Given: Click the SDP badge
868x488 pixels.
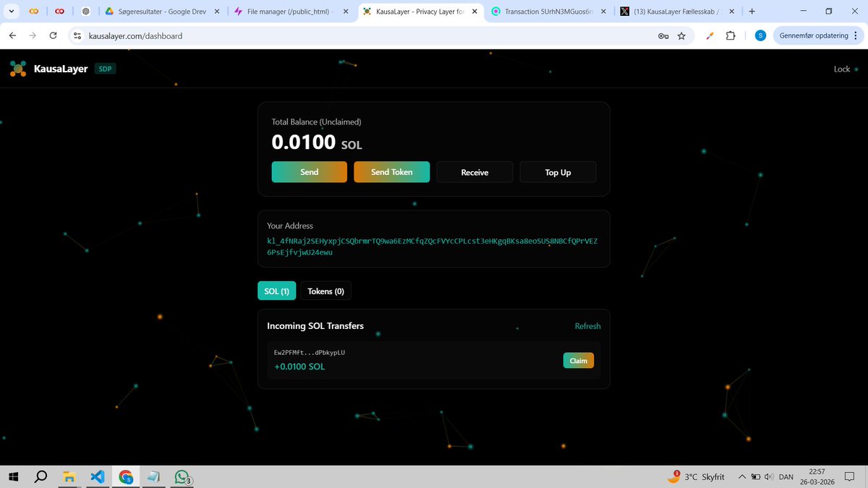Looking at the screenshot, I should (x=105, y=69).
